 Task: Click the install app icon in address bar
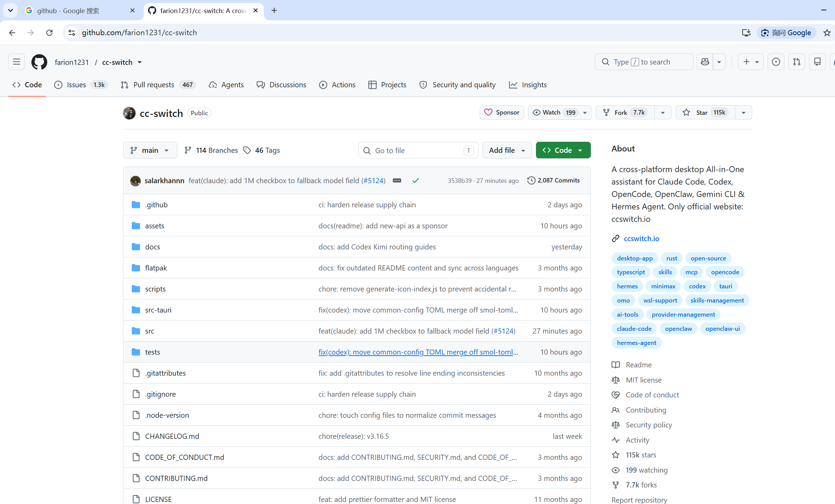click(746, 33)
